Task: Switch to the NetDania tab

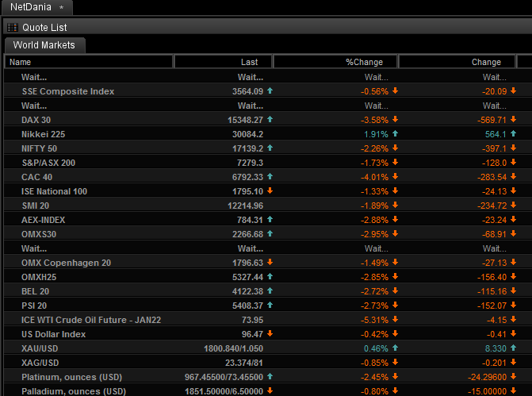Action: click(36, 7)
